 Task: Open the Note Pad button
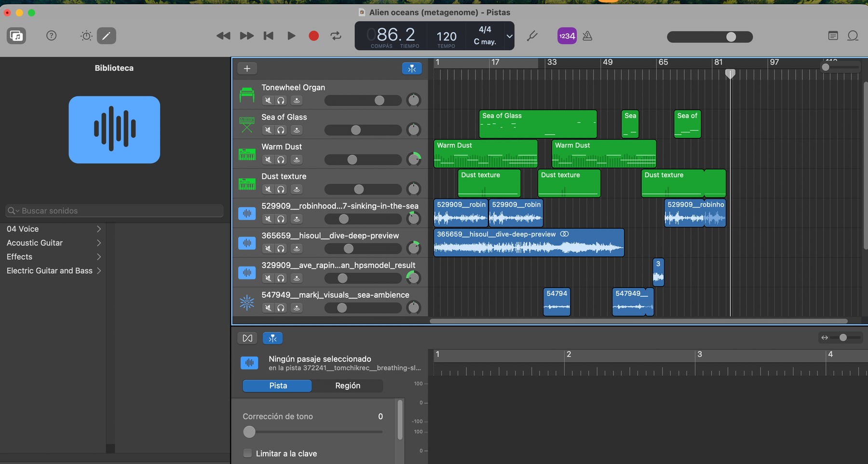click(833, 36)
